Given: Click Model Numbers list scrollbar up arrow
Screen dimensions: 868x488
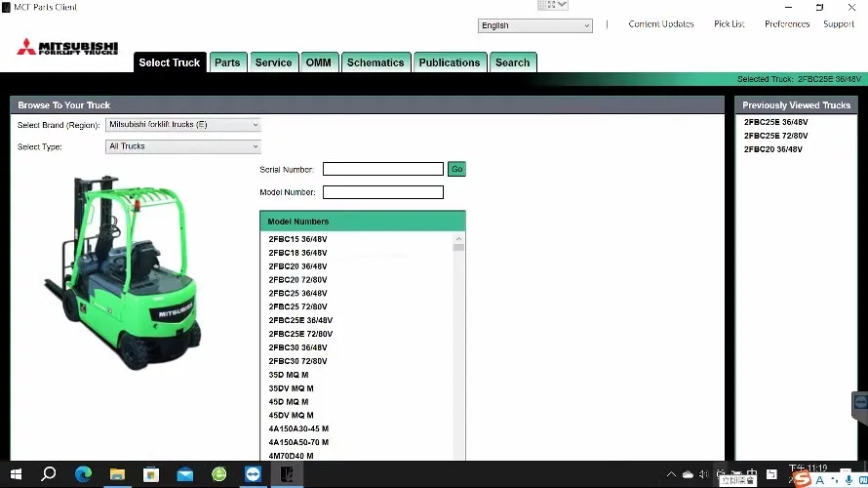Looking at the screenshot, I should 458,239.
